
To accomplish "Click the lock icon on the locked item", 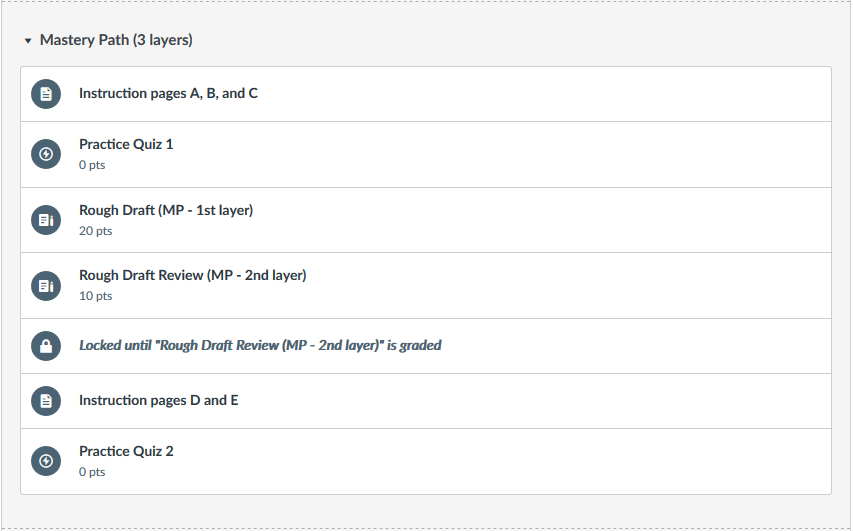I will click(x=45, y=346).
